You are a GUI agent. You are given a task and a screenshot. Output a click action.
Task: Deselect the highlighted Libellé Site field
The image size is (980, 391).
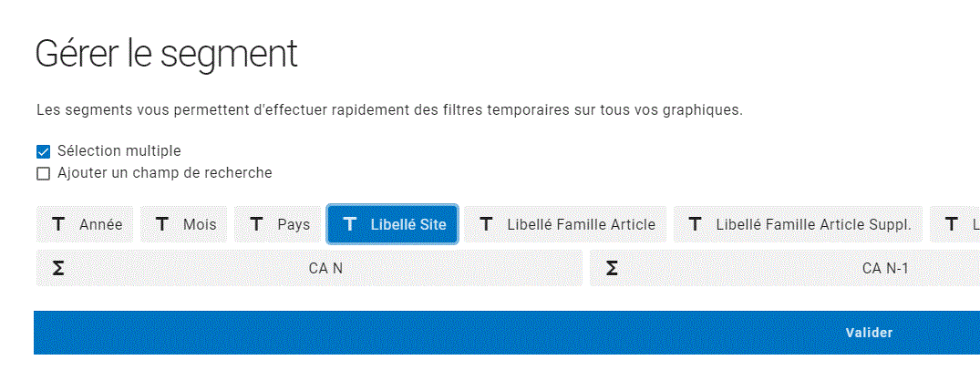(x=407, y=224)
